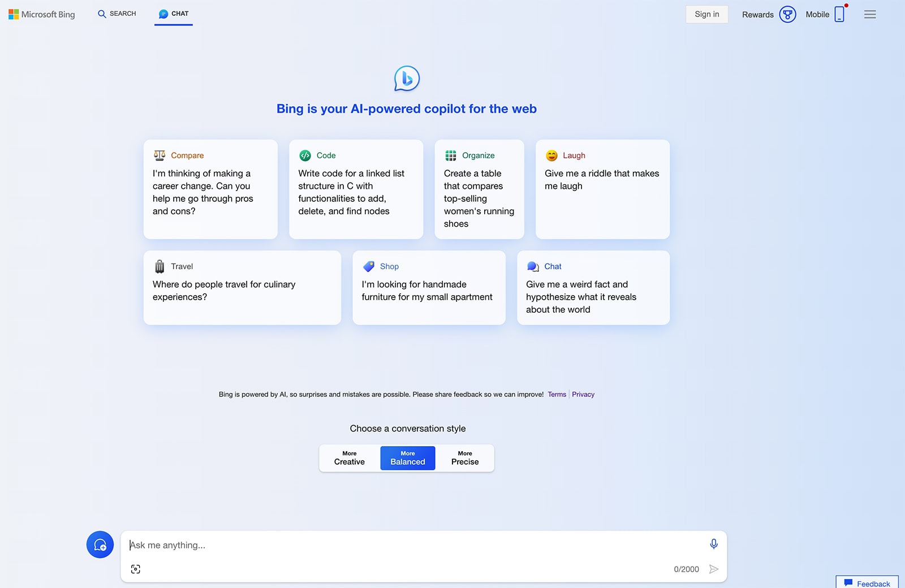The width and height of the screenshot is (905, 588).
Task: Open the hamburger settings menu
Action: (870, 15)
